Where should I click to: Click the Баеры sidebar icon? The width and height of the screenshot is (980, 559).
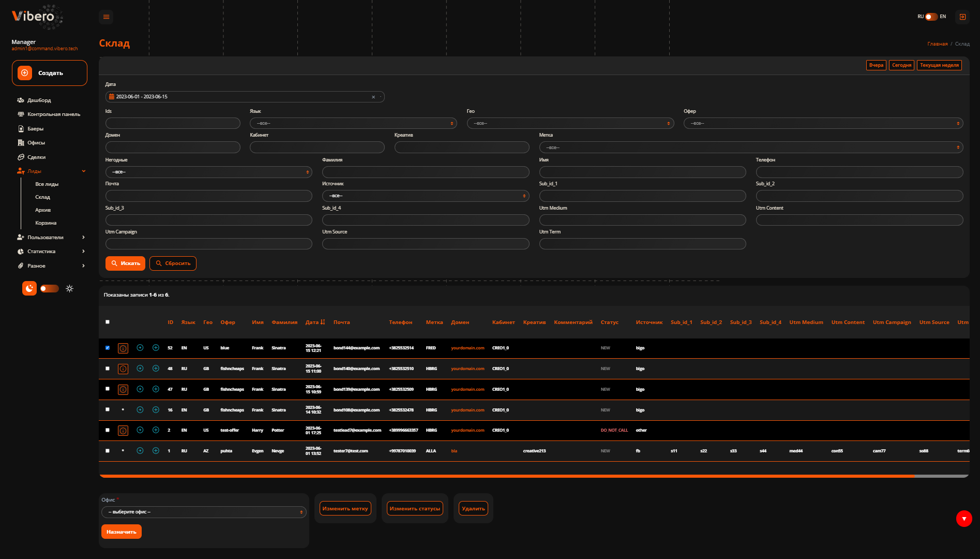coord(21,129)
